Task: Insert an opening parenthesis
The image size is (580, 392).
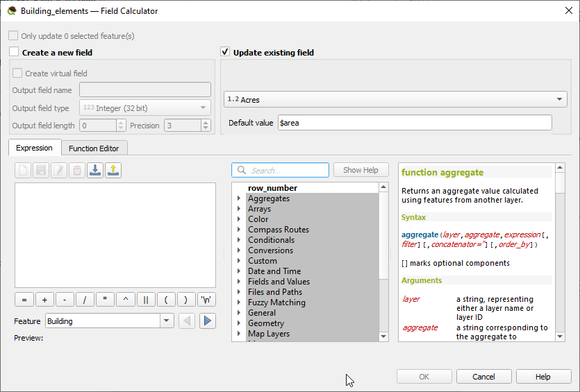Action: point(166,300)
